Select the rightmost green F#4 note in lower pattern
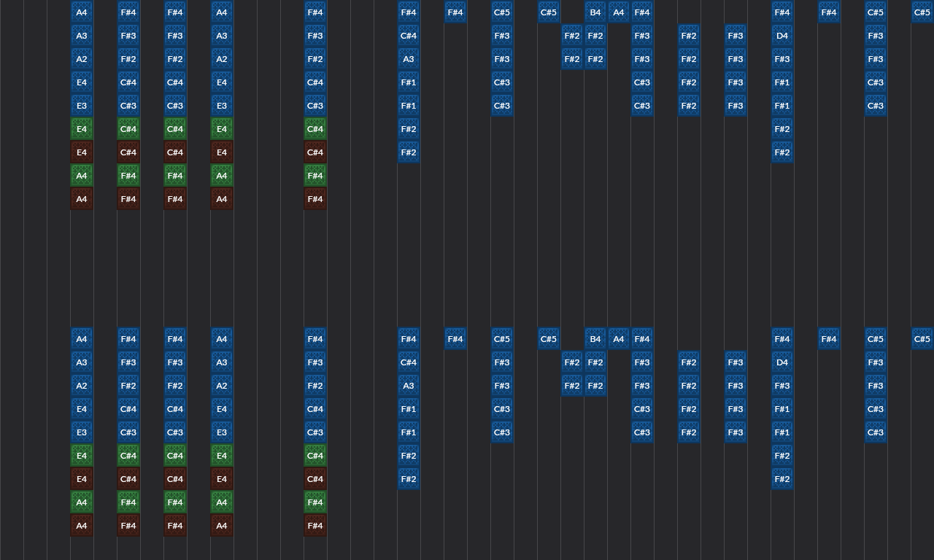Screen dimensions: 934x560 click(x=315, y=502)
